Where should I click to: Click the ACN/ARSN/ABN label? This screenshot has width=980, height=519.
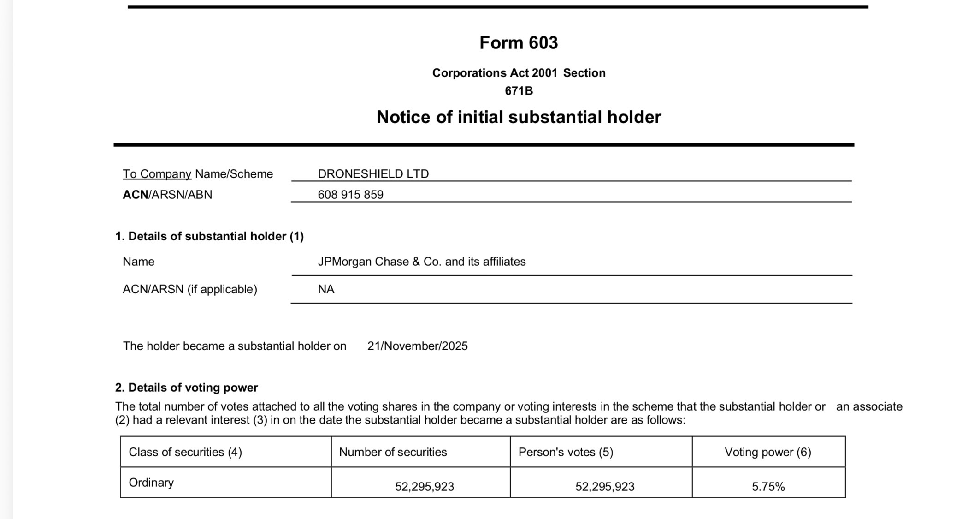[x=167, y=195]
